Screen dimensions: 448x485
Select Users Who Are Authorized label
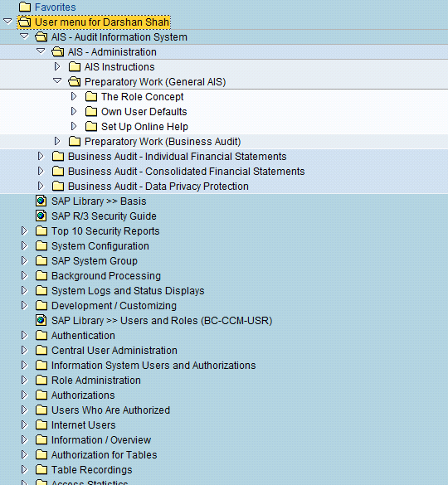(x=110, y=410)
